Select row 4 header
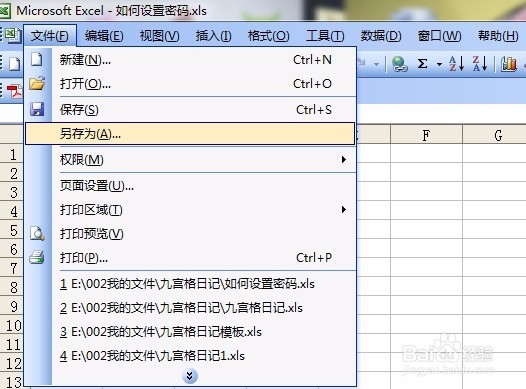The height and width of the screenshot is (389, 526). click(x=12, y=211)
